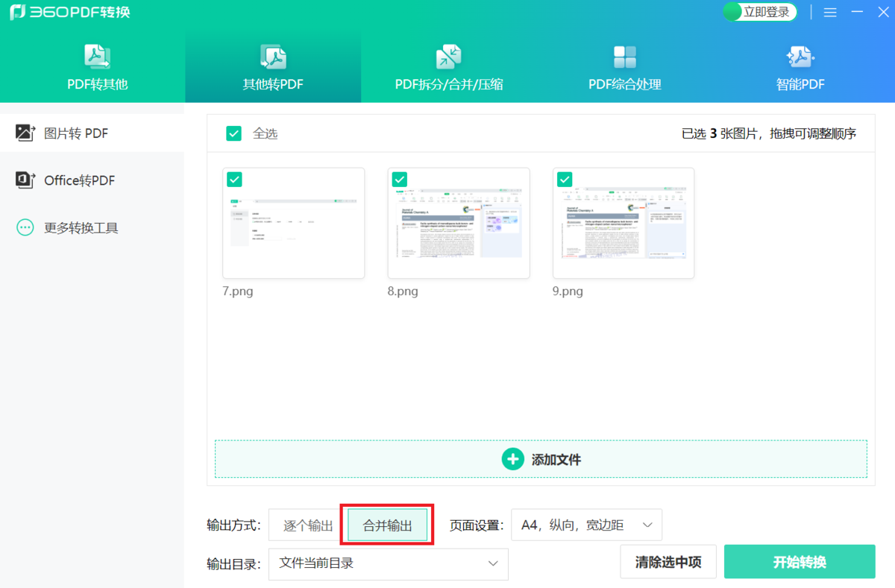Click the 智能PDF icon

coord(800,57)
